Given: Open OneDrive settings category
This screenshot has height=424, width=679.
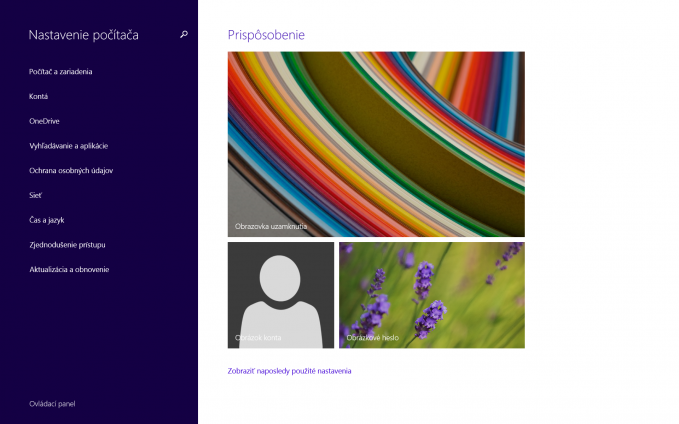Looking at the screenshot, I should [44, 121].
